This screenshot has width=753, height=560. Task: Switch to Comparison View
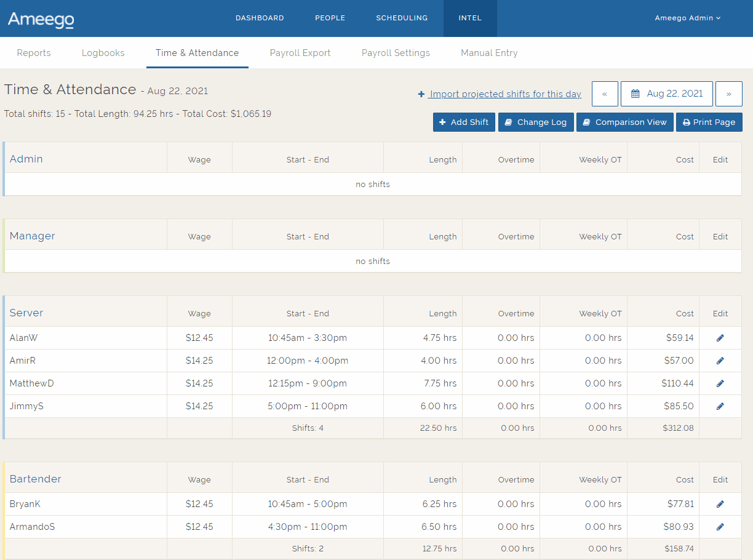tap(624, 122)
